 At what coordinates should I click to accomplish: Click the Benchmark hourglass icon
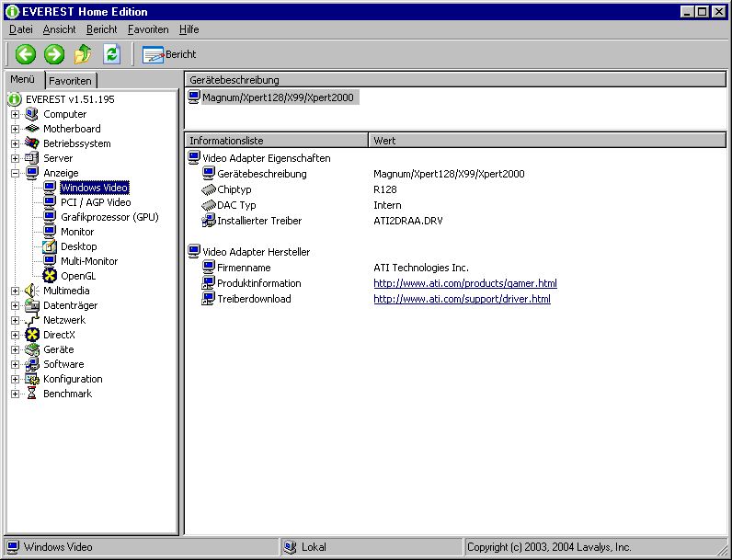[x=32, y=394]
